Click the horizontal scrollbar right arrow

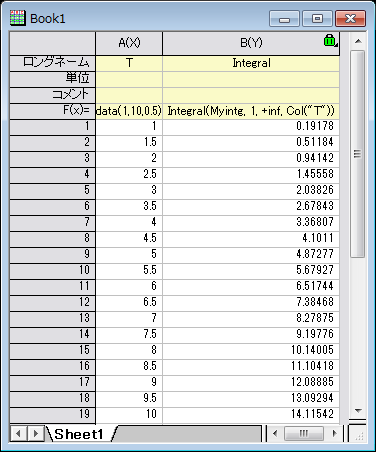tap(335, 433)
